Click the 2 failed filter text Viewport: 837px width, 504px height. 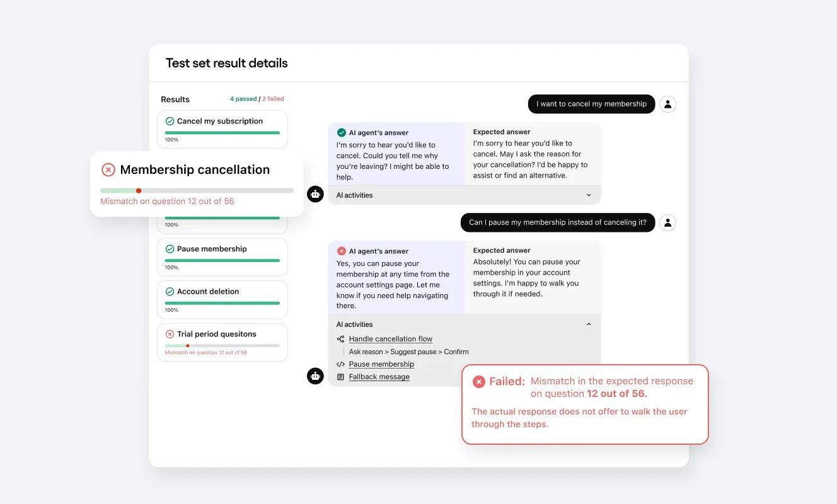273,99
